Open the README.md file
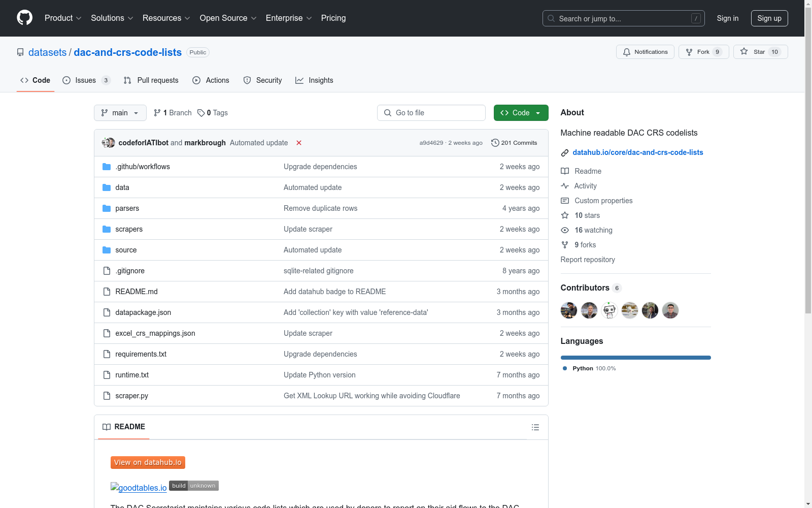 pyautogui.click(x=137, y=292)
